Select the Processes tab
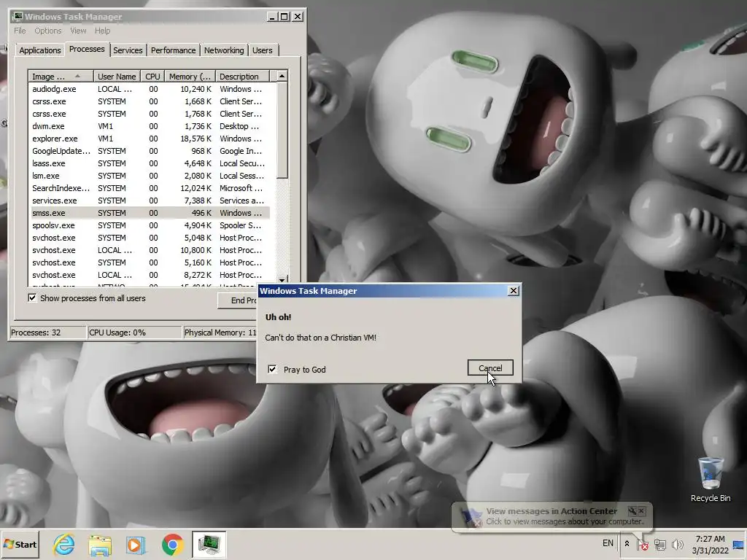Screen dimensions: 747x560 pos(87,49)
